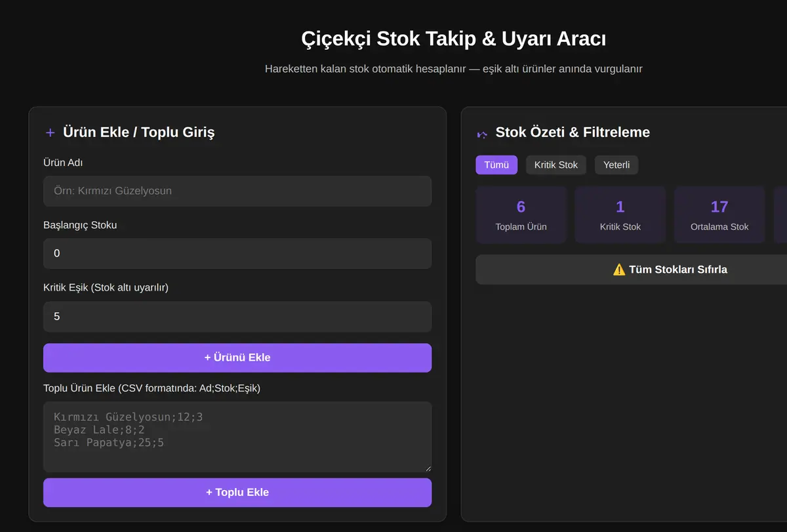Screen dimensions: 787x532
Task: Click the Ürün Adı label
Action: coord(63,162)
